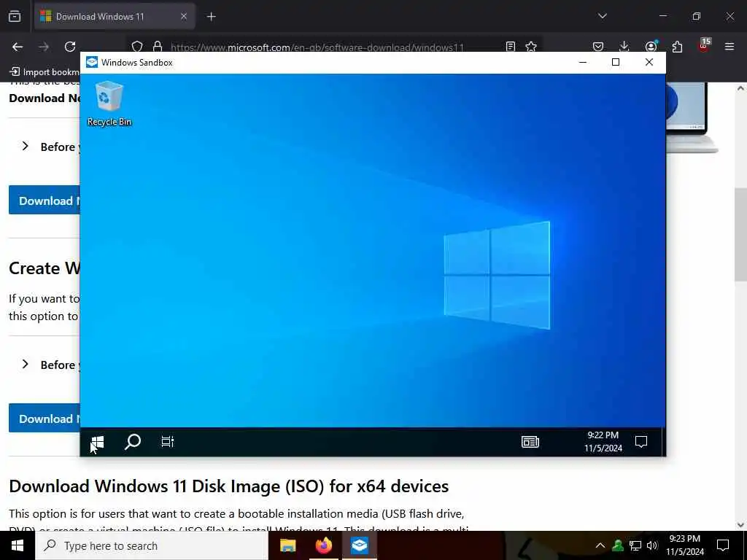
Task: Minimize the Windows Sandbox window
Action: (582, 63)
